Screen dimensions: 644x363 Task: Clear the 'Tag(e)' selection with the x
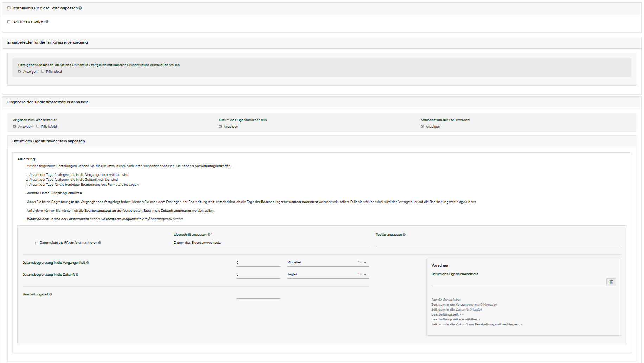pos(360,274)
